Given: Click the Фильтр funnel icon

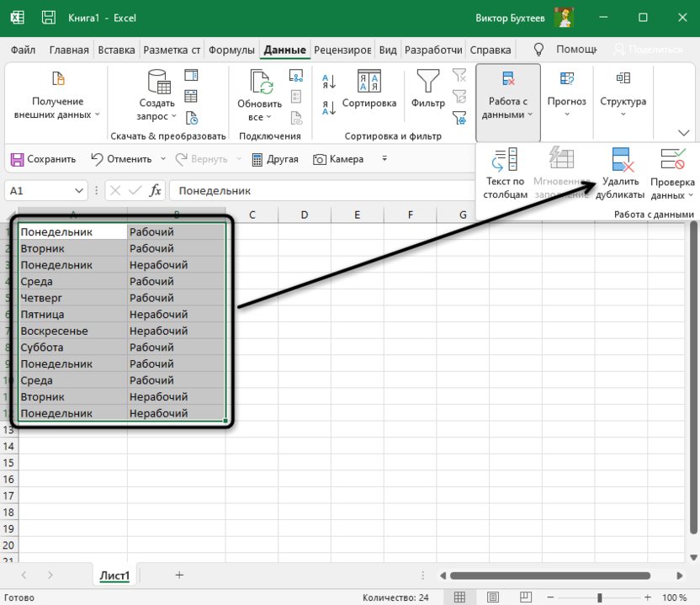Looking at the screenshot, I should pos(427,82).
